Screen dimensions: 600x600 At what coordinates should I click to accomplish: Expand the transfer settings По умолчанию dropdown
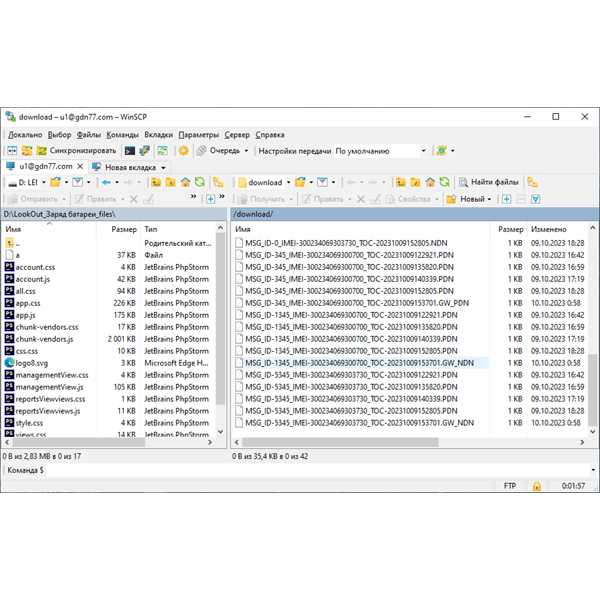(x=423, y=151)
